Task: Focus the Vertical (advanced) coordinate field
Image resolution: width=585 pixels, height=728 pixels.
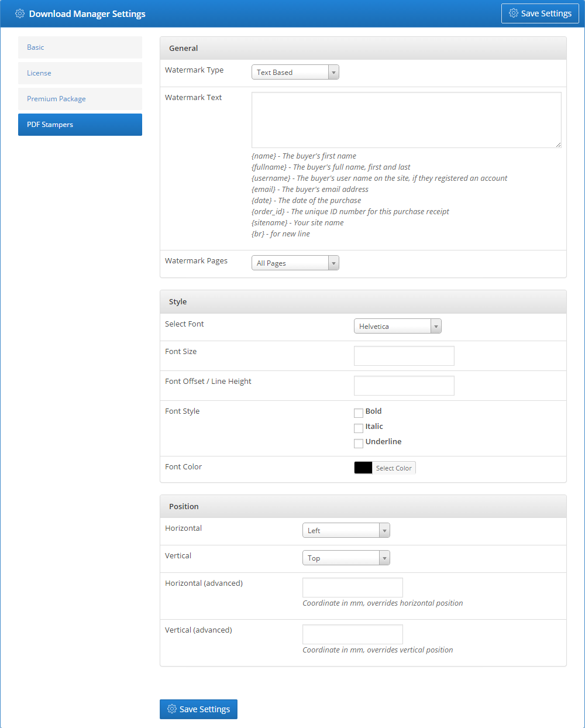Action: (x=353, y=634)
